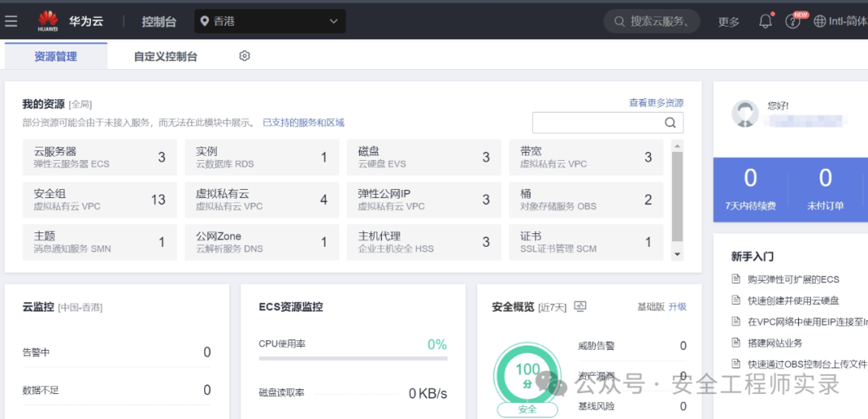Viewport: 868px width, 419px height.
Task: Open the 搭建网站业务 guide
Action: point(775,343)
